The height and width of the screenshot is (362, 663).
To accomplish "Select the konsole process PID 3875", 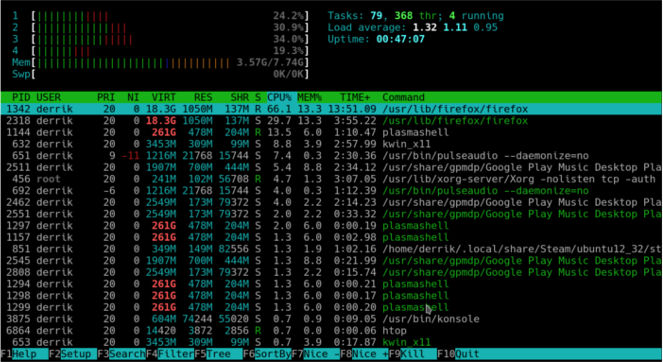I will 332,319.
